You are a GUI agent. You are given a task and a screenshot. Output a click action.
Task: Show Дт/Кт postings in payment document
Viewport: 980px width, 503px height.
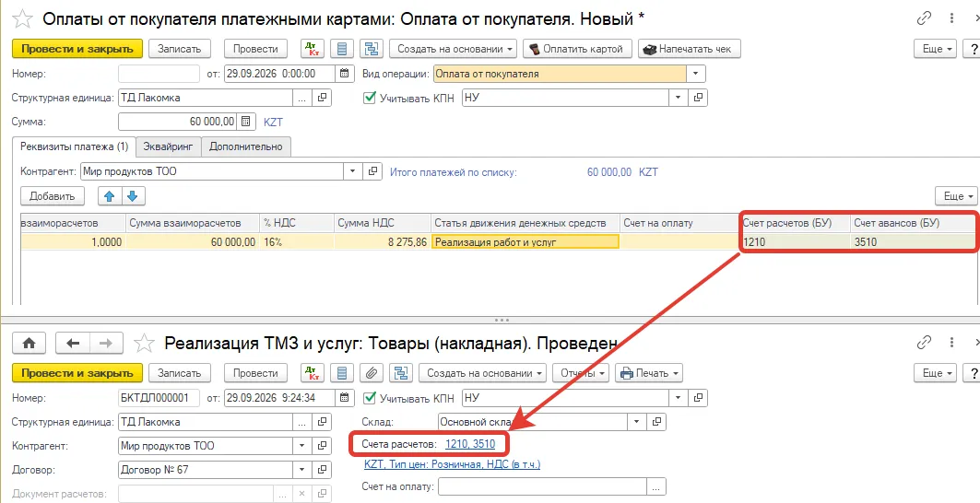tap(311, 49)
